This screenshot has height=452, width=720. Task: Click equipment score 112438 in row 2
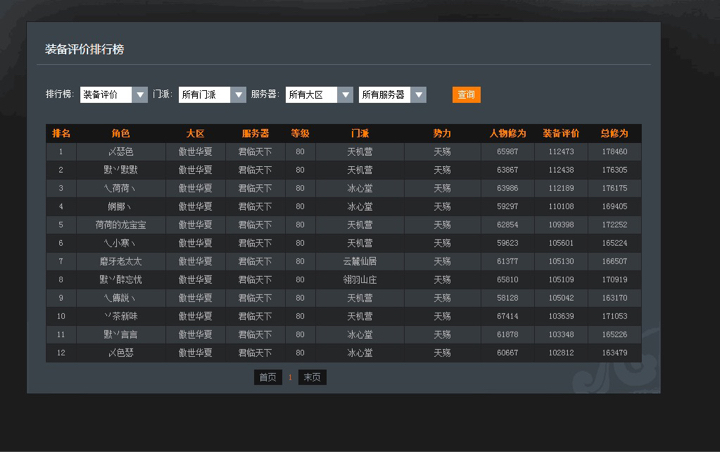[x=561, y=170]
